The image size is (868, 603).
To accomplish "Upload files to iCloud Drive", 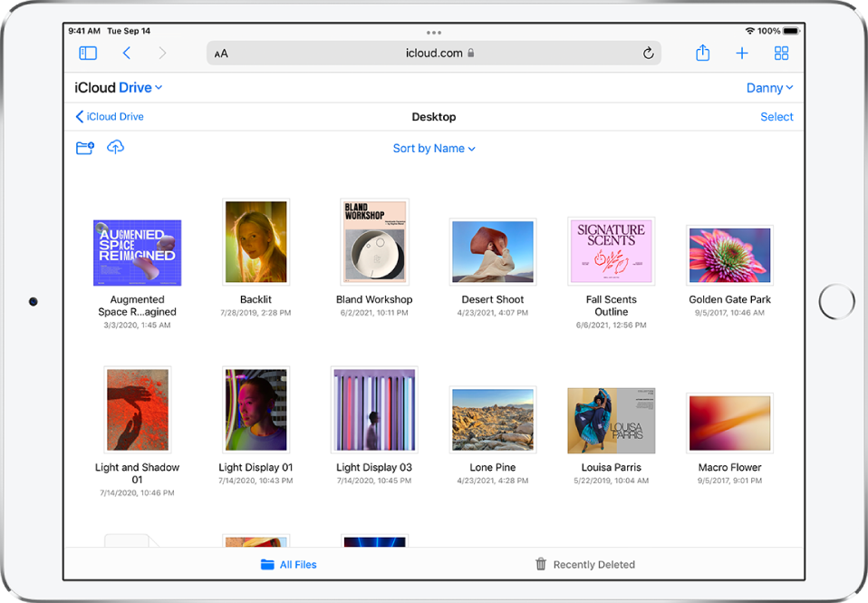I will 115,147.
